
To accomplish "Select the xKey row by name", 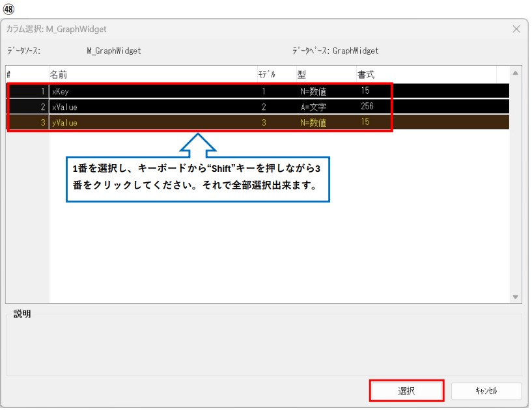I will (x=61, y=92).
